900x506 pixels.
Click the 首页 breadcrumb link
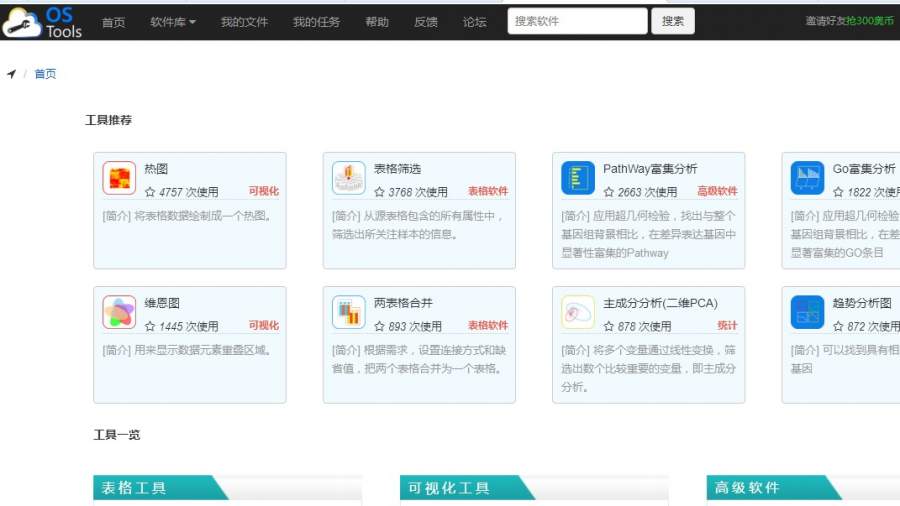point(45,73)
